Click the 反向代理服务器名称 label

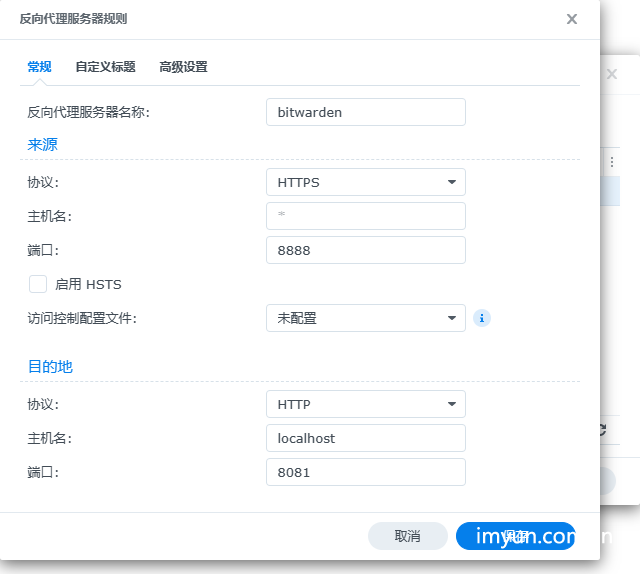[x=89, y=112]
